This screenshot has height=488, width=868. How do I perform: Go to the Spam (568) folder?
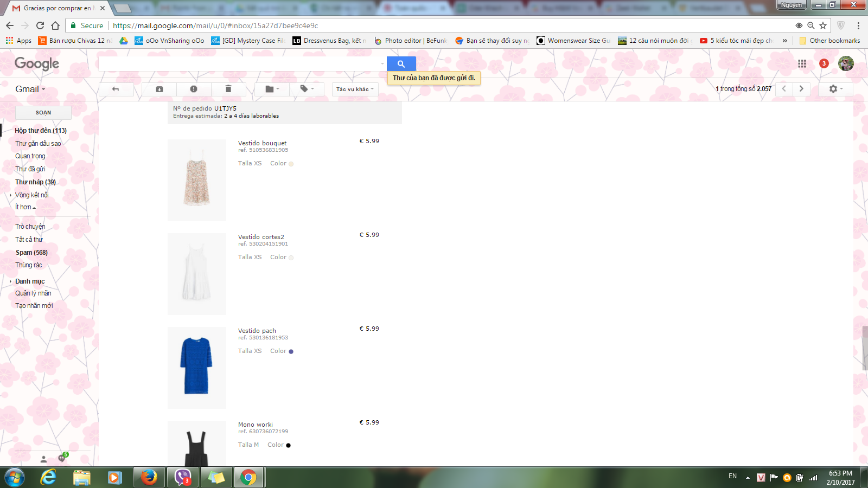click(31, 253)
